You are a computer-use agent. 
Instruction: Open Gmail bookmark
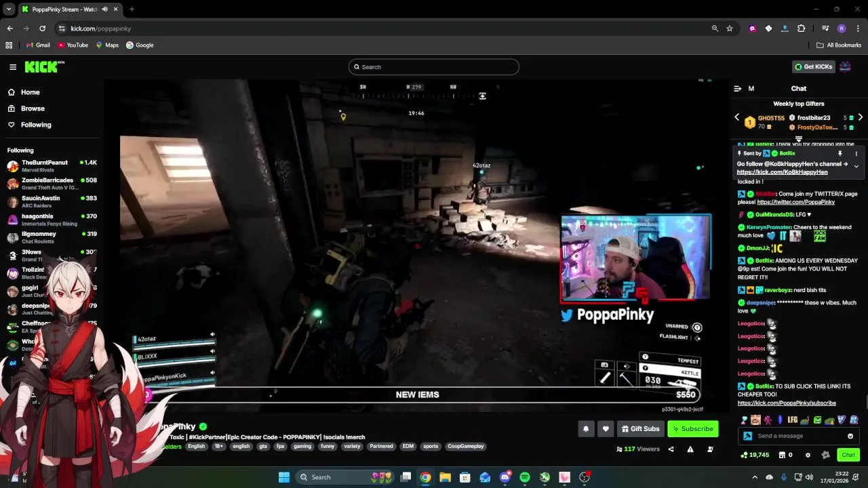point(38,45)
